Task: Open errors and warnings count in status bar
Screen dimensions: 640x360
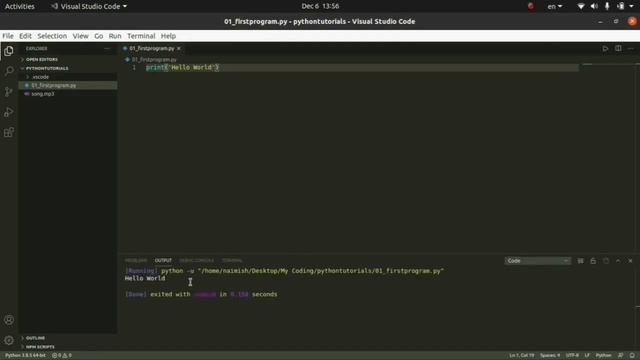Action: pyautogui.click(x=62, y=356)
